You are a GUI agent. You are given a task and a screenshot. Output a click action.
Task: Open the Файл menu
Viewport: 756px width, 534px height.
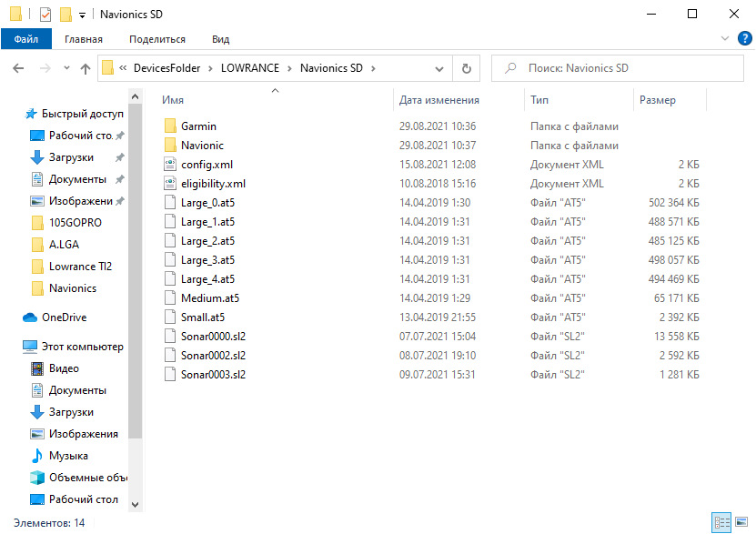click(26, 39)
